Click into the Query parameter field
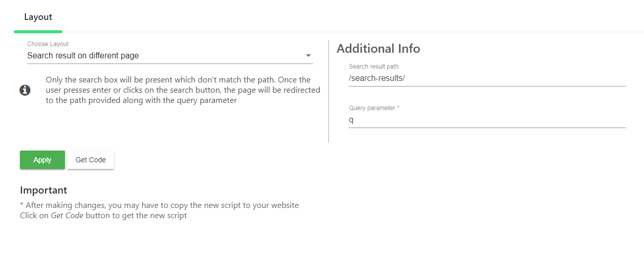The image size is (644, 254). coord(487,120)
